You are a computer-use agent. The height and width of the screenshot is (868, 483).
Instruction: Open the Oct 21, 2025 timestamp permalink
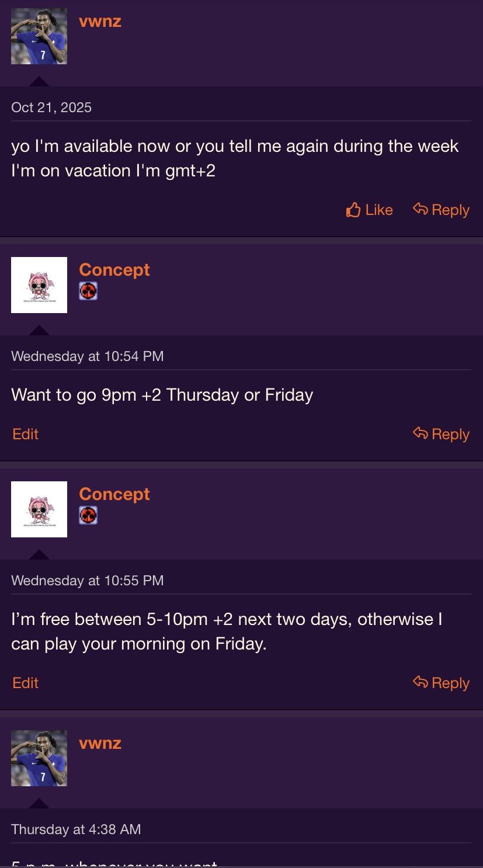[x=51, y=107]
